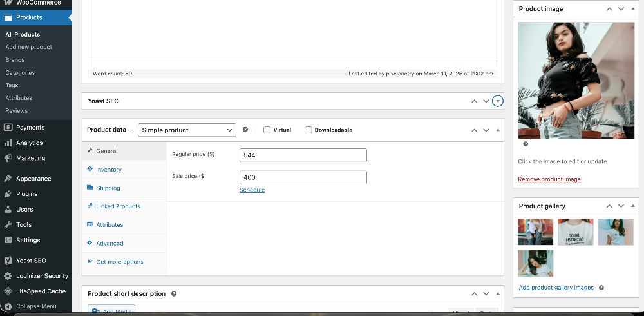Select the first gallery thumbnail with red background
This screenshot has width=644, height=316.
[x=536, y=232]
